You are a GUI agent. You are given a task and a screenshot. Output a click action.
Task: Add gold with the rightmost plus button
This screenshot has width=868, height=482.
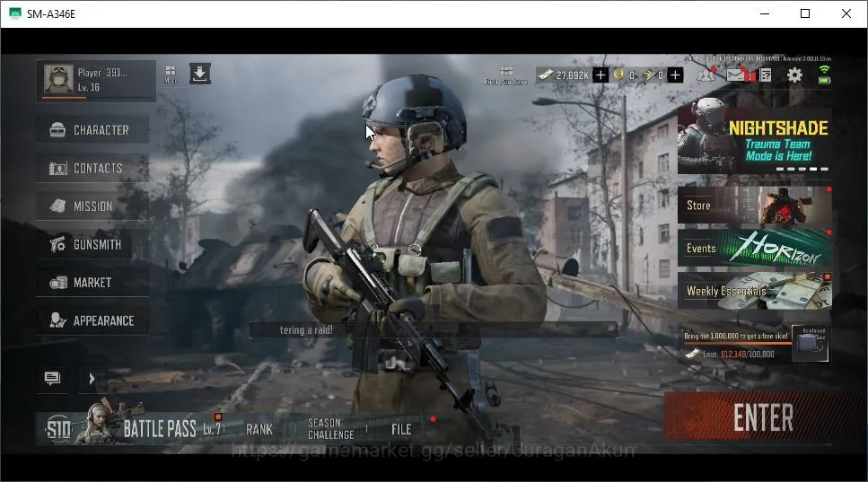click(675, 74)
